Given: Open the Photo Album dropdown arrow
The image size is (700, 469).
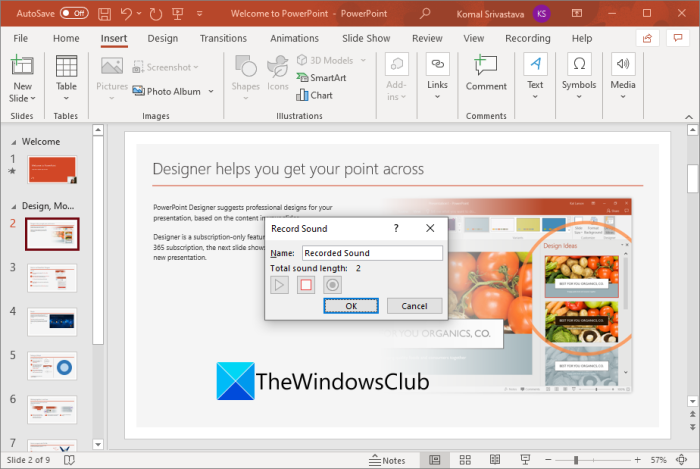Looking at the screenshot, I should 211,91.
